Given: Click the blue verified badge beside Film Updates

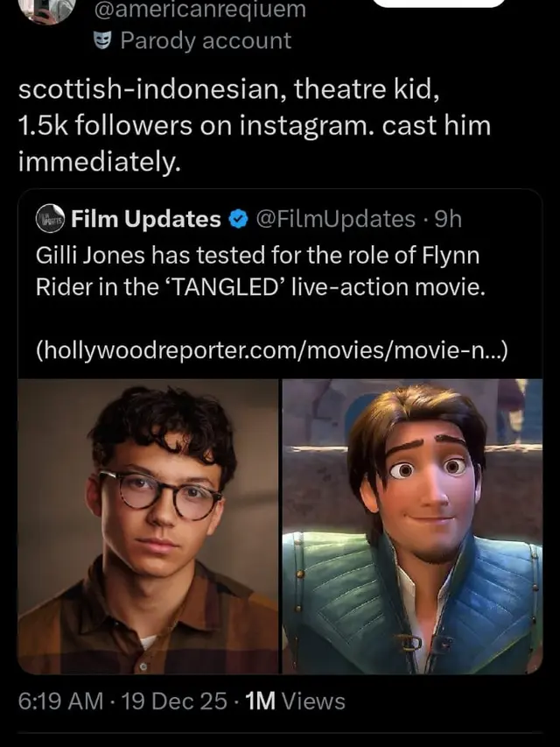Looking at the screenshot, I should (x=238, y=219).
